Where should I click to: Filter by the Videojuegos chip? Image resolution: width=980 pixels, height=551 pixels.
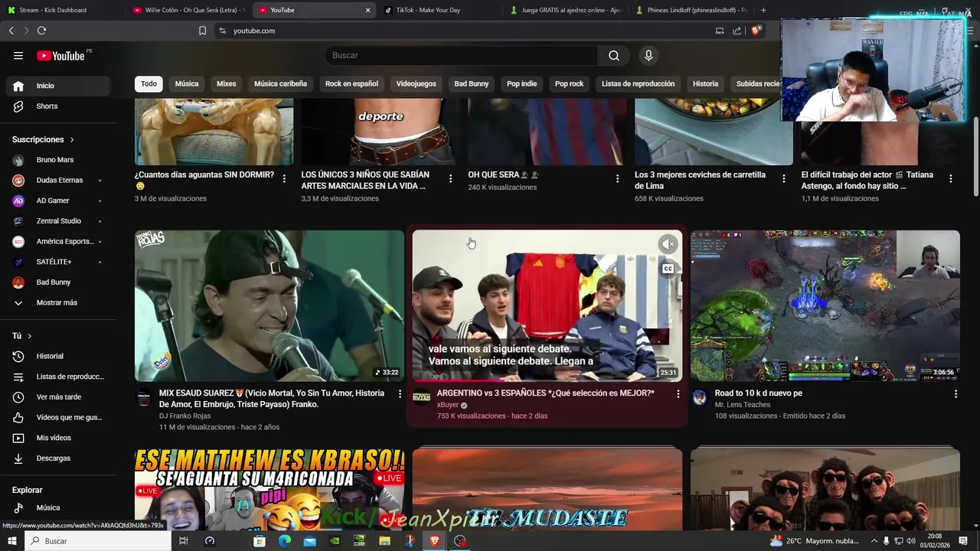(416, 83)
